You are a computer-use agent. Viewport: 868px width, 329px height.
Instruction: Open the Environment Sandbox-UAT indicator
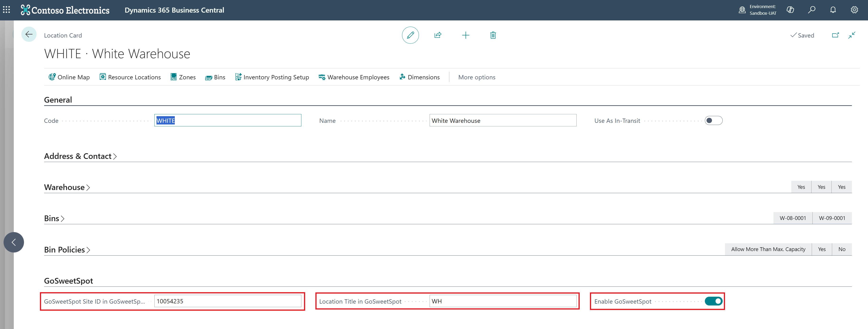tap(758, 10)
